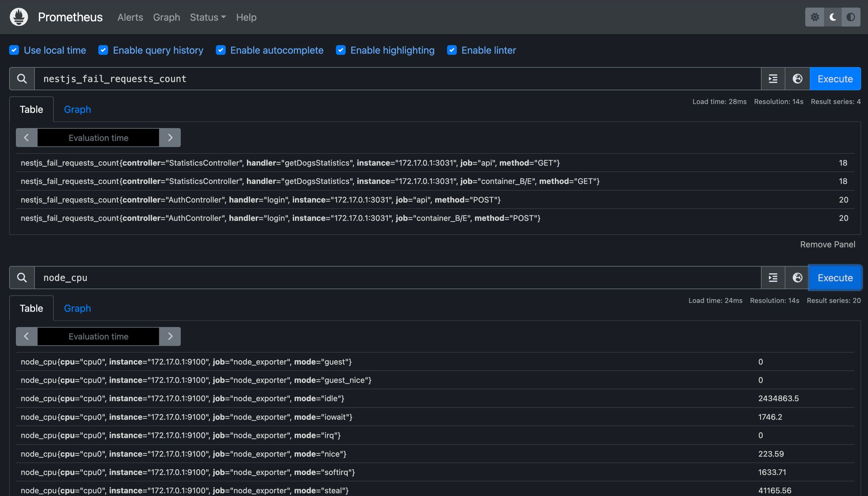Open Alerts page in navbar
Viewport: 868px width, 496px height.
[x=130, y=17]
